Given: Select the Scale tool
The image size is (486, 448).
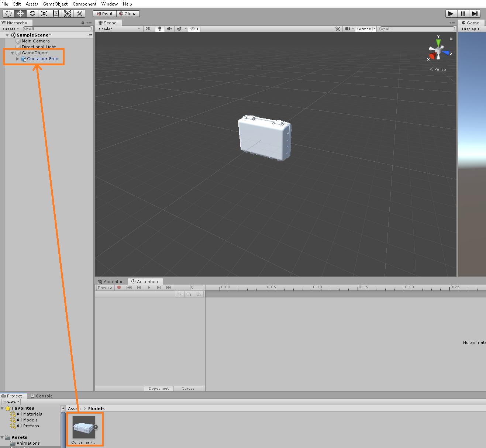Looking at the screenshot, I should click(44, 13).
